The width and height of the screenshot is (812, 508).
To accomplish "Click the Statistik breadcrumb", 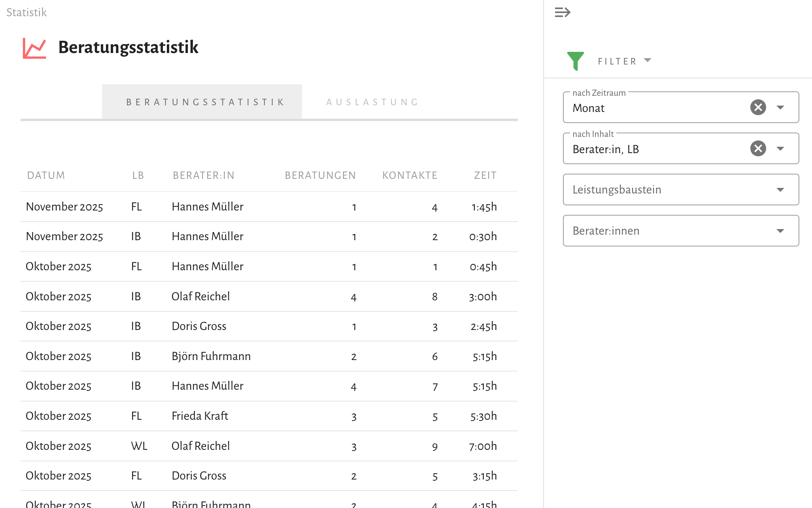I will click(26, 12).
